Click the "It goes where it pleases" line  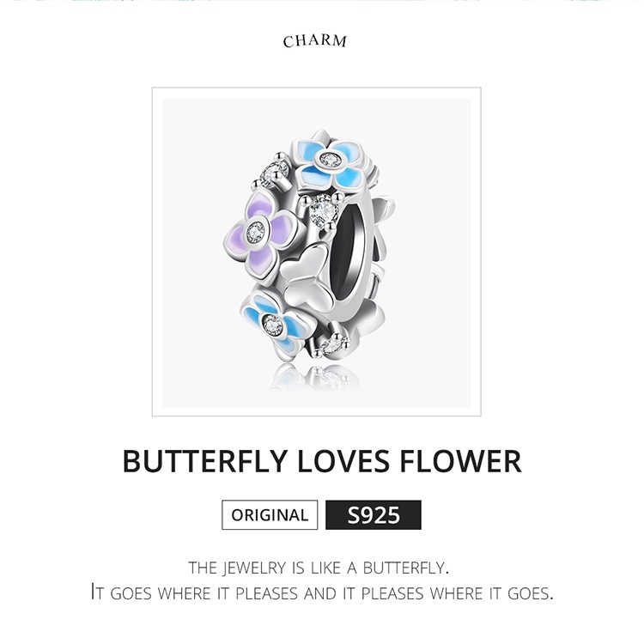tap(322, 592)
